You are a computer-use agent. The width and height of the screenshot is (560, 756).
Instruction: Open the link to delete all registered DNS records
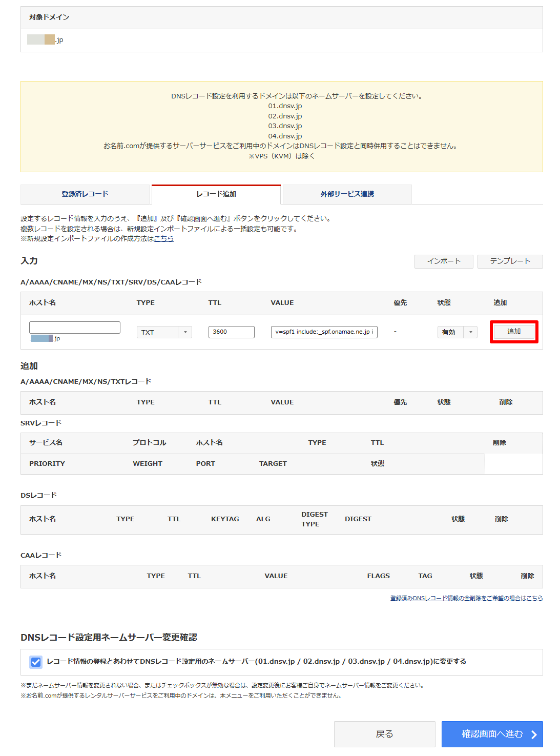466,598
